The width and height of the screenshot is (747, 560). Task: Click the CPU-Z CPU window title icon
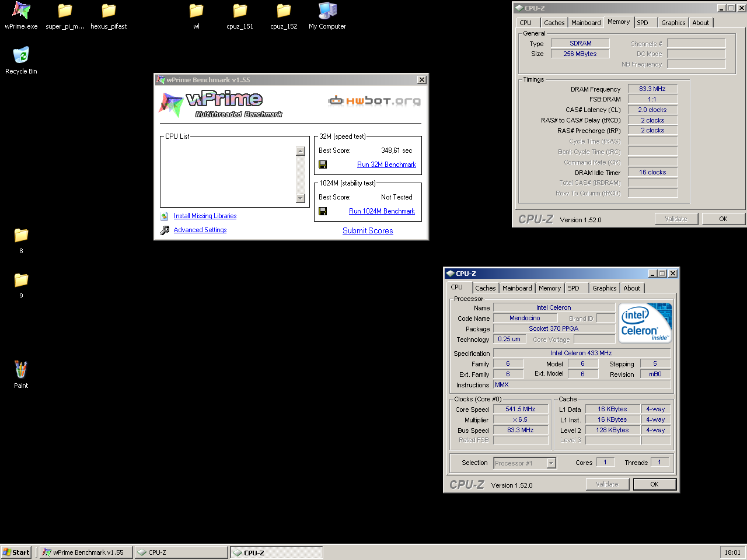pyautogui.click(x=450, y=274)
